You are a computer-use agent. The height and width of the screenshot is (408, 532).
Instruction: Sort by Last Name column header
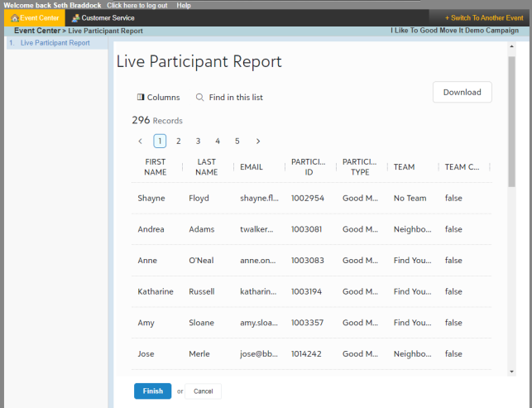[206, 167]
